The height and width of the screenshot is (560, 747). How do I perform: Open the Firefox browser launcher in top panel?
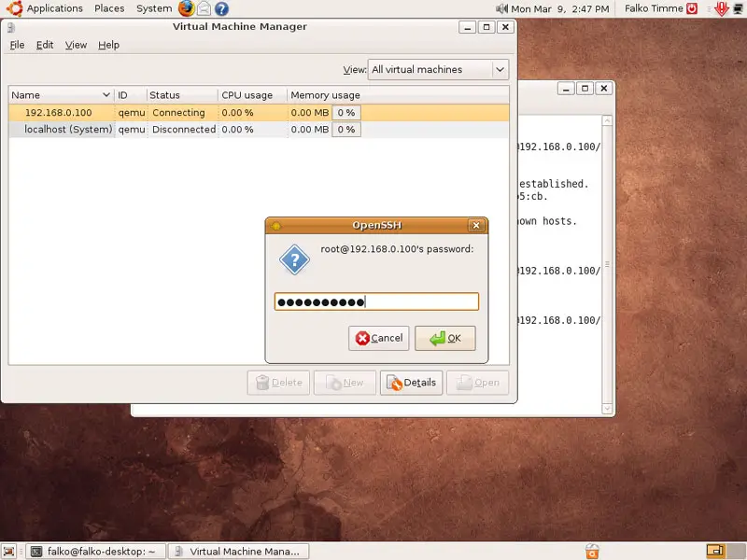186,8
